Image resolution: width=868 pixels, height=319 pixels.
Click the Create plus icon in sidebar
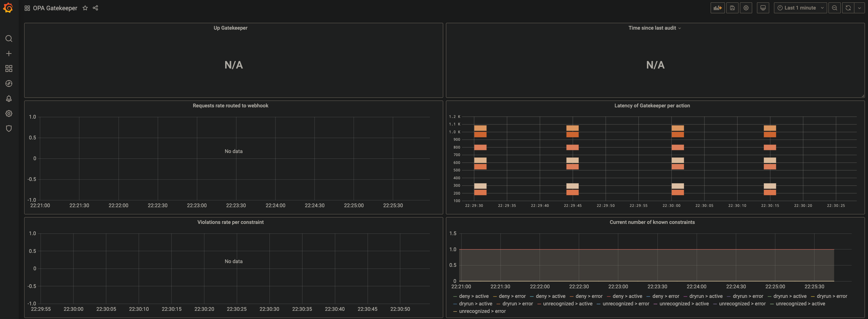tap(9, 54)
